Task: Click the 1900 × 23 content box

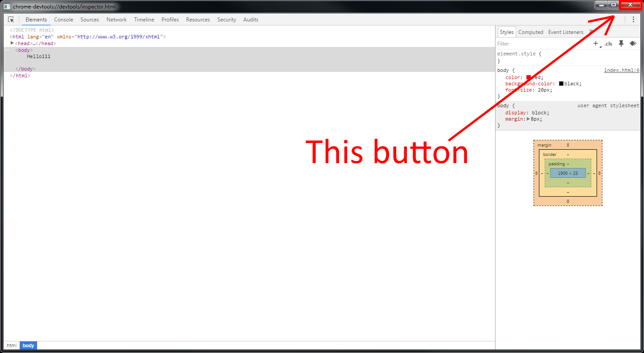Action: 568,173
